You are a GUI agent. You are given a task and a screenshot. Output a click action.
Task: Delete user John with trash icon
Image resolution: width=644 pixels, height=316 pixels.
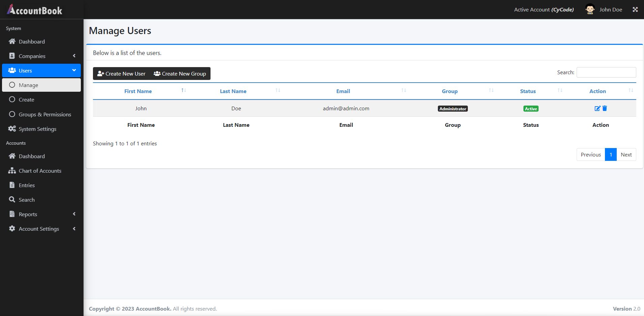(x=605, y=108)
